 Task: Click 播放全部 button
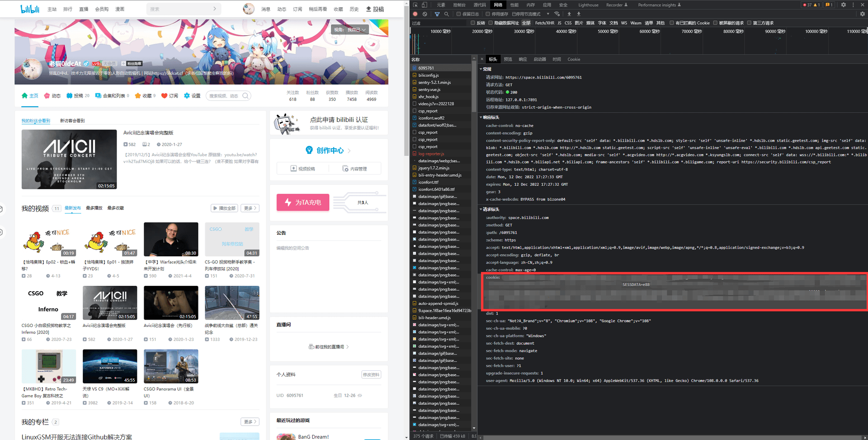(224, 208)
